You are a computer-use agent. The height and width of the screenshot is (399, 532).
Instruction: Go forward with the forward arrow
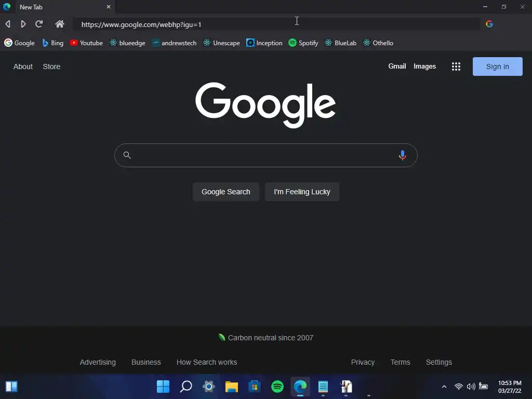tap(23, 24)
